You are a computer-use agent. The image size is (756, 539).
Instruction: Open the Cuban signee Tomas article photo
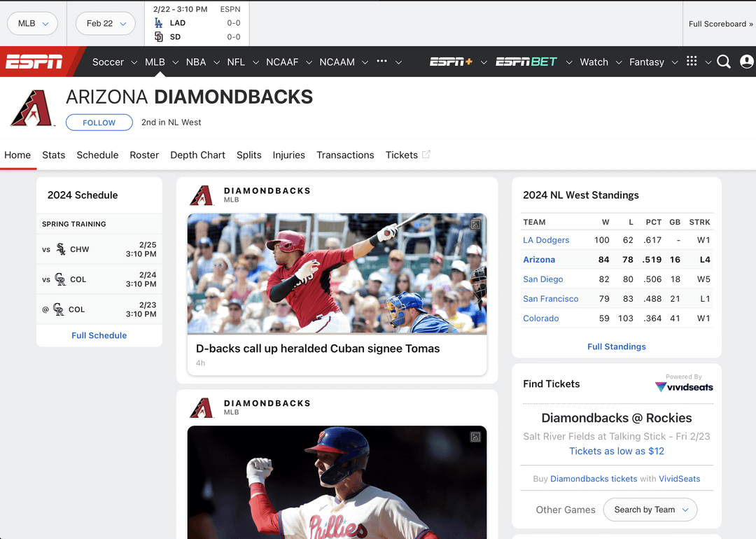tap(337, 274)
